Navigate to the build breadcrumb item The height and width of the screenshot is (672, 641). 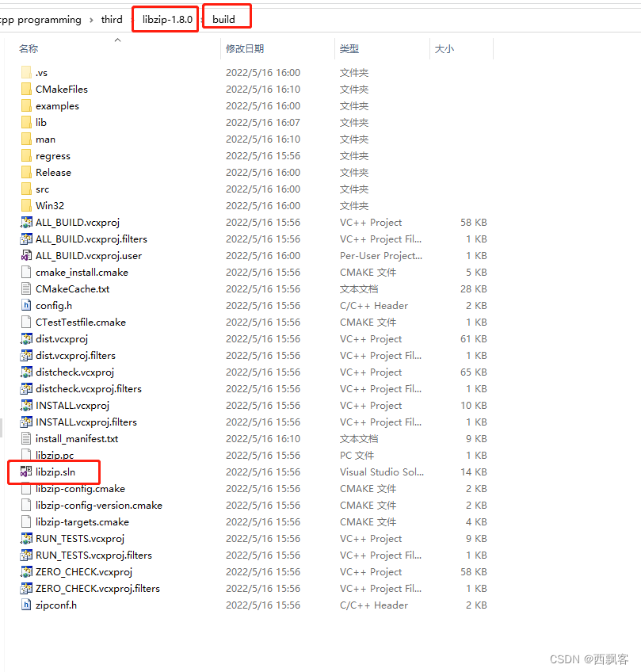(226, 19)
